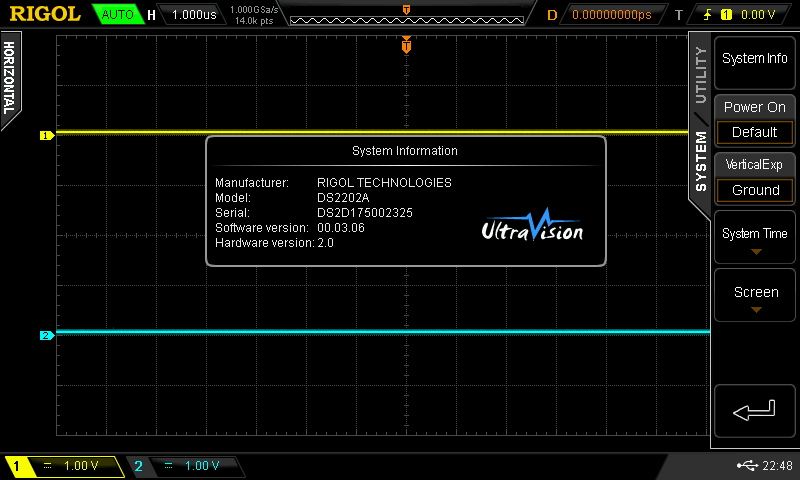Screen dimensions: 800x480
Task: Click the rising edge trigger icon
Action: click(x=707, y=15)
